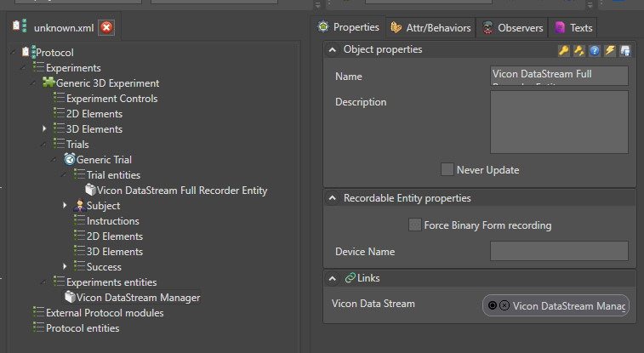644x353 pixels.
Task: Click the clock icon beside Generic Trial
Action: [x=69, y=160]
